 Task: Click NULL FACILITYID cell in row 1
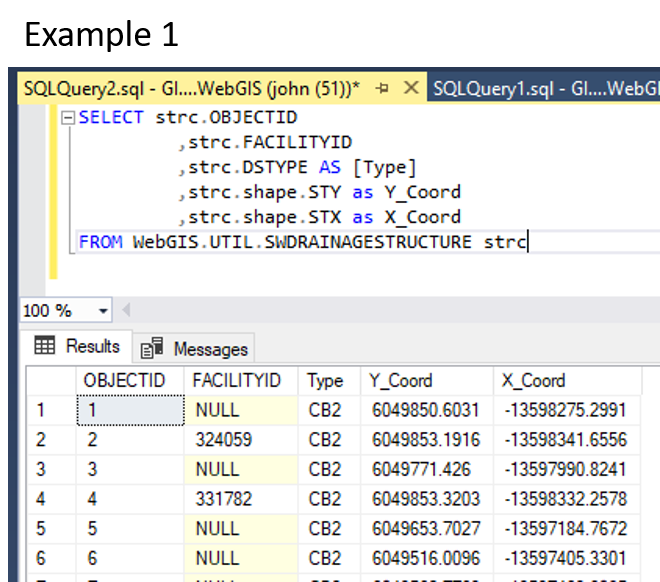241,410
